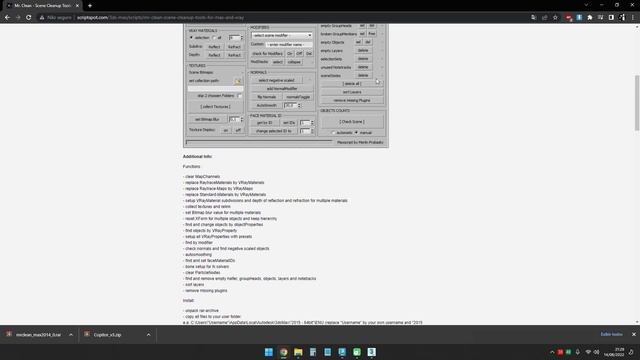Viewport: 640px width, 360px height.
Task: Open the blue extension icon in toolbar
Action: click(x=579, y=18)
